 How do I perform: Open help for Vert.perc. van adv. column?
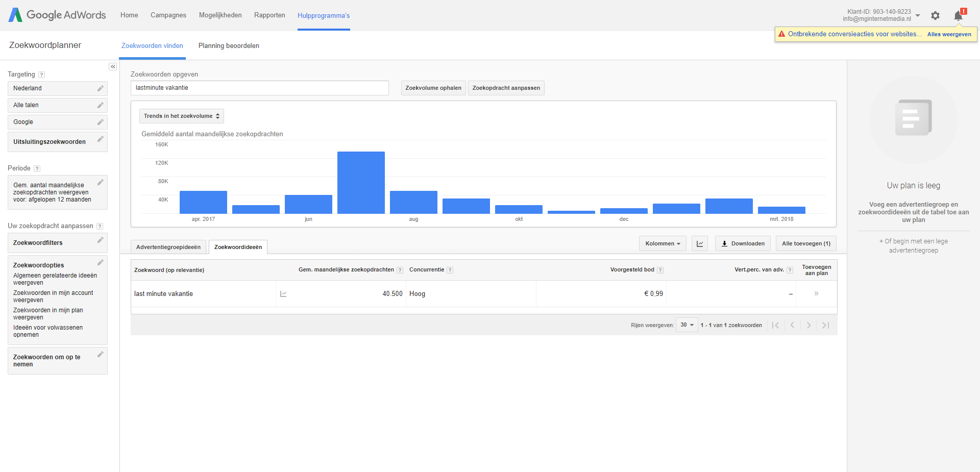[x=790, y=270]
